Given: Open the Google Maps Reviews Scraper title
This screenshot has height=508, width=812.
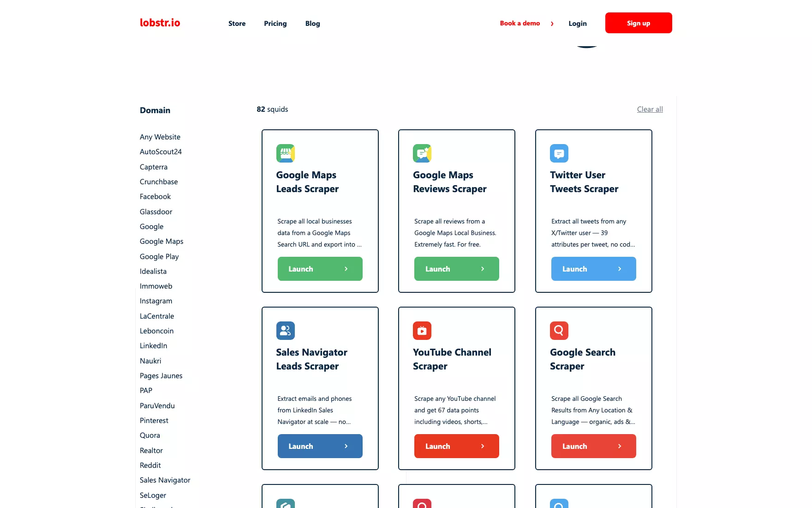Looking at the screenshot, I should click(449, 182).
